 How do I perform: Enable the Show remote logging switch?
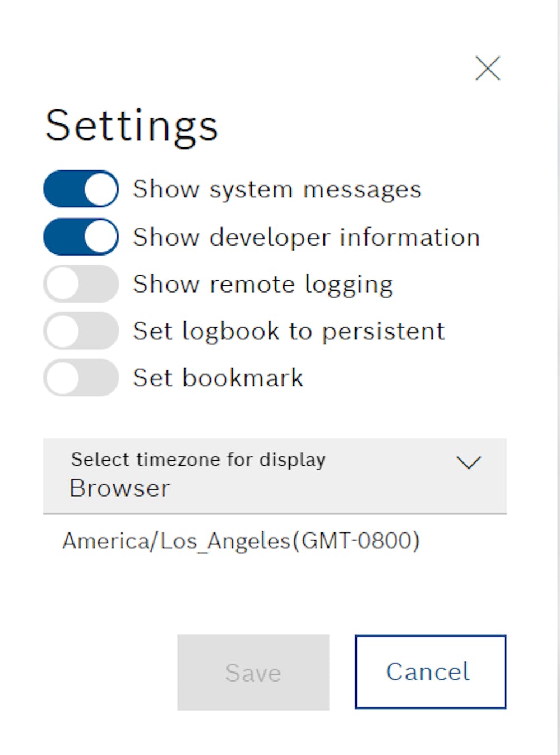(81, 284)
